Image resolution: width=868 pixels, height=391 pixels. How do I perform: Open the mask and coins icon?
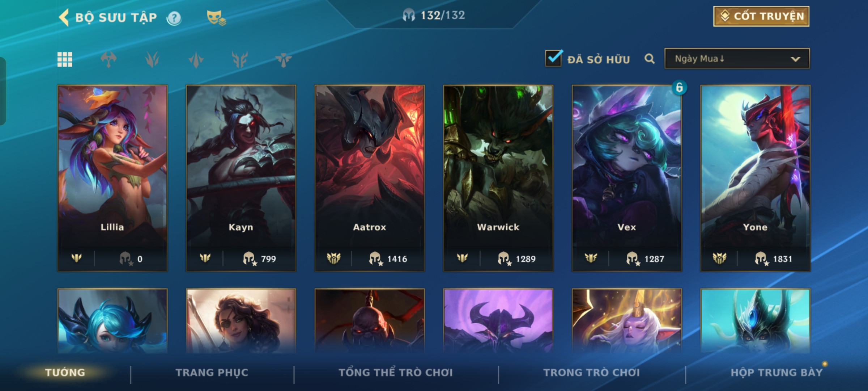pos(216,17)
